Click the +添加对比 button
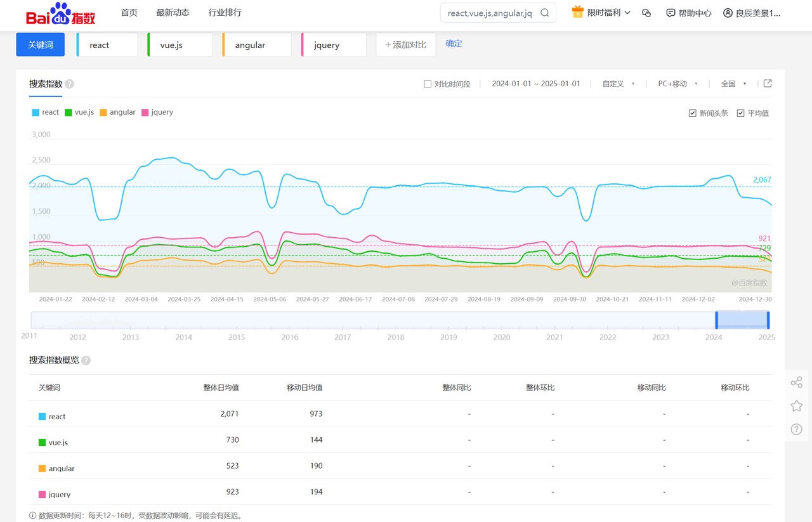 tap(406, 45)
